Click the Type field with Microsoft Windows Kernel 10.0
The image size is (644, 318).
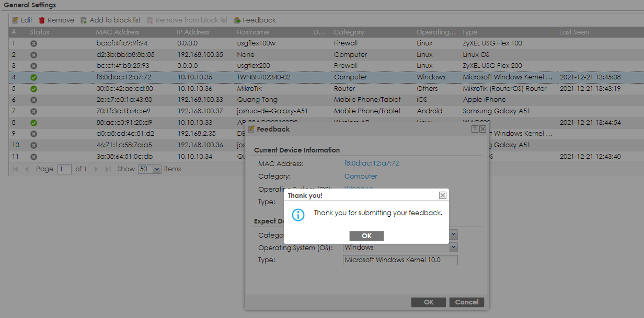click(x=400, y=260)
